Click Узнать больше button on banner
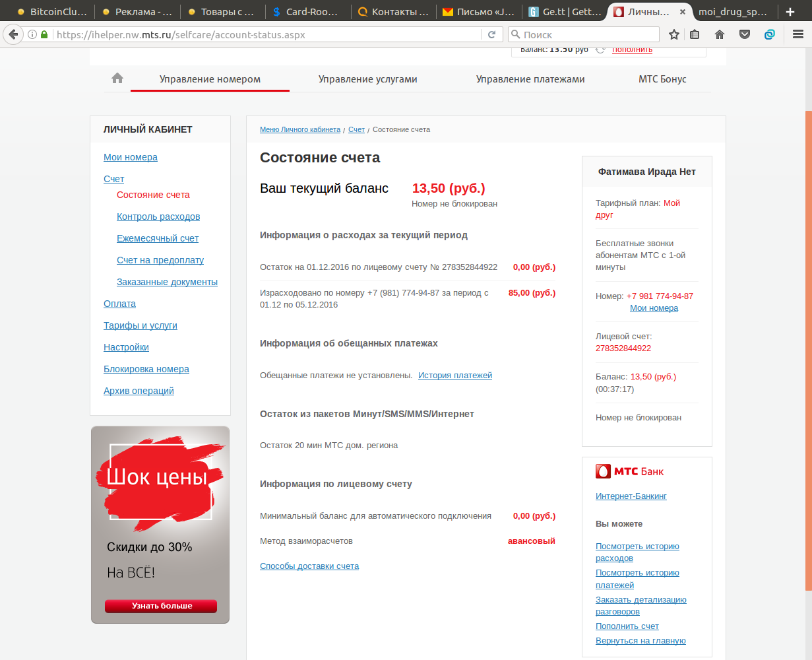The image size is (812, 660). click(161, 606)
